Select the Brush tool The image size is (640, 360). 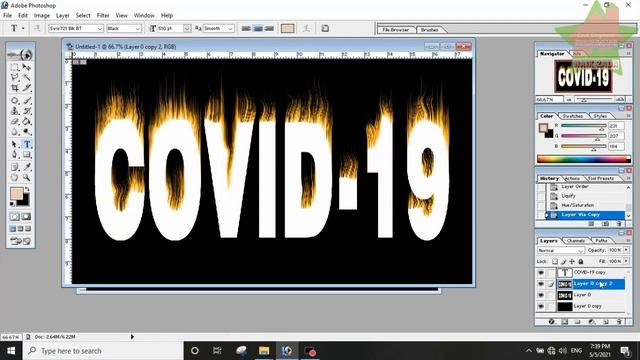pos(27,100)
